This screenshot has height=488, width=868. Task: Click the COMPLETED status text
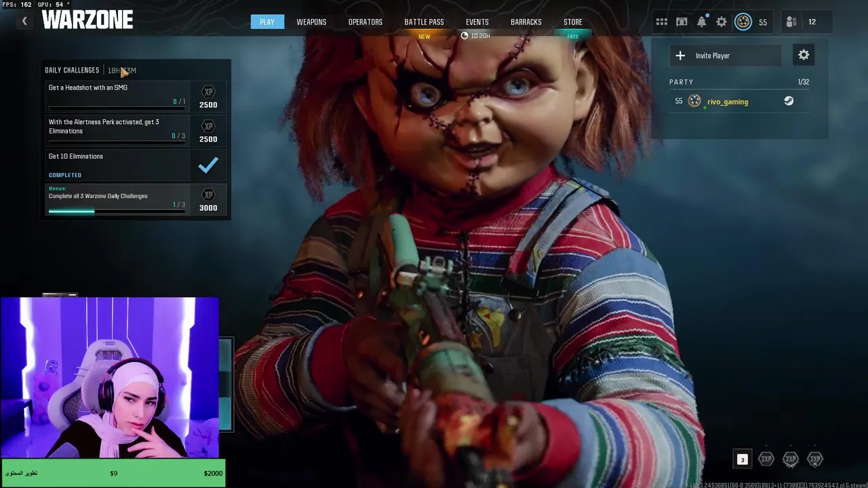pyautogui.click(x=65, y=175)
